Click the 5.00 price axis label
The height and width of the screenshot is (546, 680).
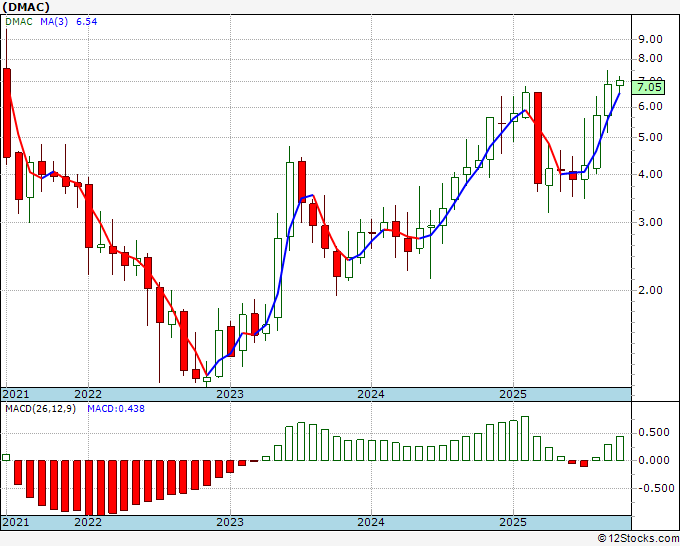point(651,138)
